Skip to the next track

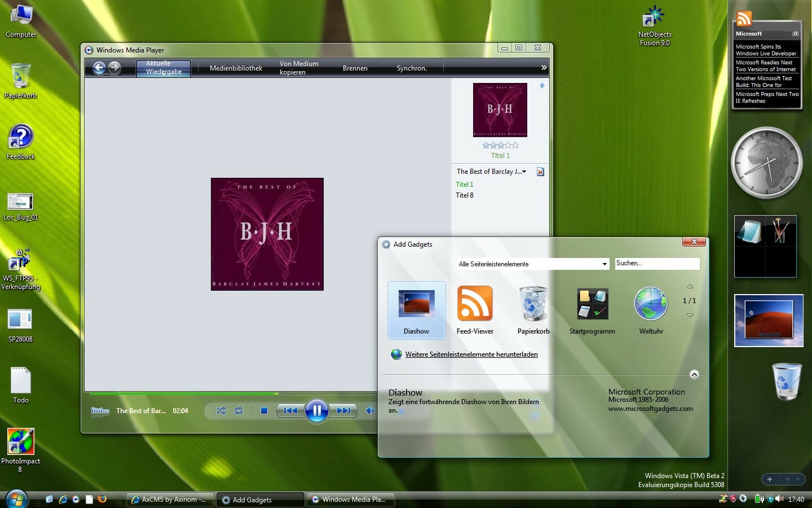click(343, 411)
